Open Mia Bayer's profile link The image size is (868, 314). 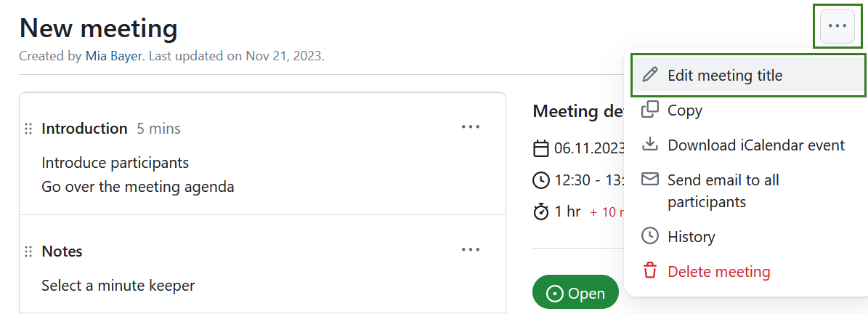[x=115, y=56]
